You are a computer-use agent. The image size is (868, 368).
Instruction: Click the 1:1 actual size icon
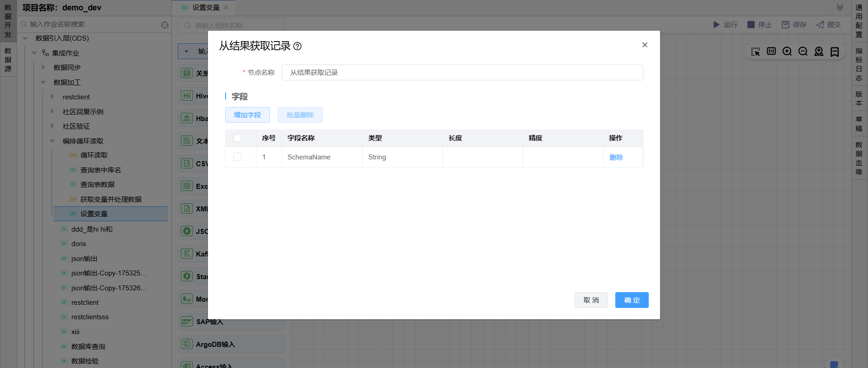pyautogui.click(x=771, y=51)
